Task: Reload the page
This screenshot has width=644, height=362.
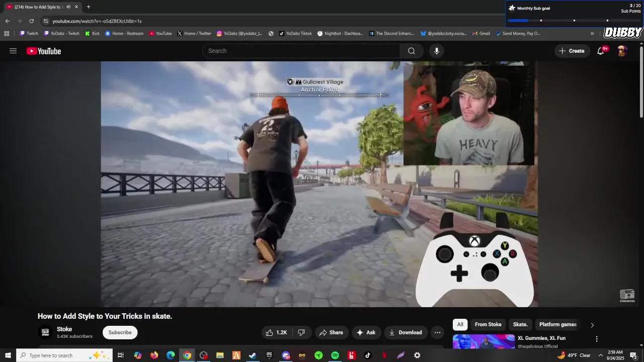Action: point(31,21)
